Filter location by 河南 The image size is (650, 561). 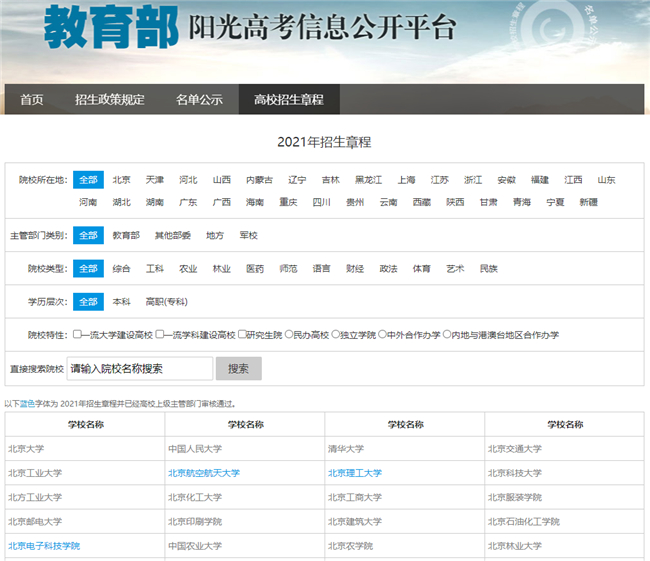tap(88, 202)
